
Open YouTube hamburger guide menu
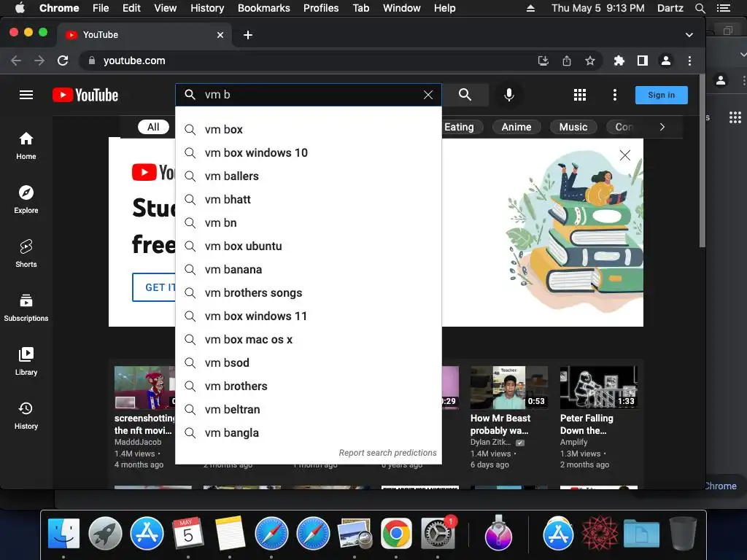click(26, 95)
